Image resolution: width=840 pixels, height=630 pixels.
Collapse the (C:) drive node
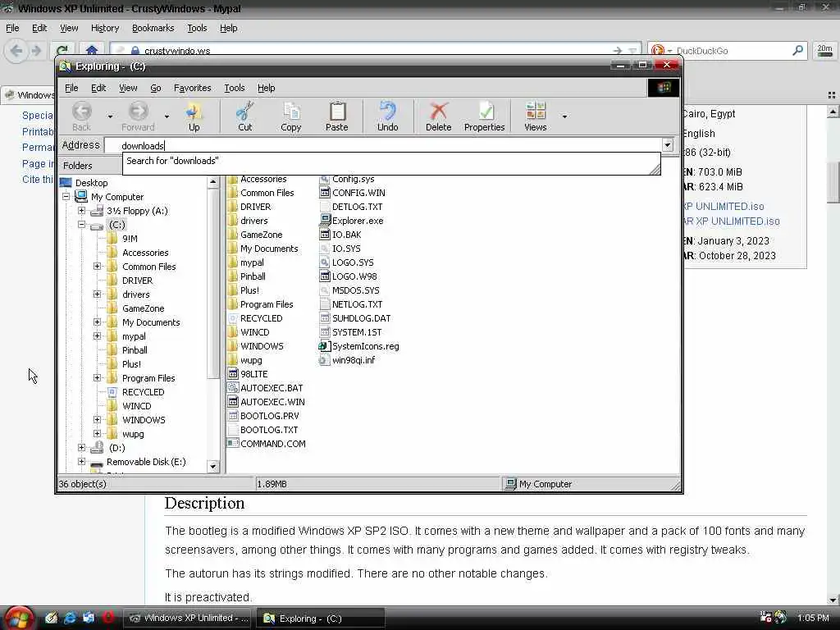pyautogui.click(x=82, y=225)
